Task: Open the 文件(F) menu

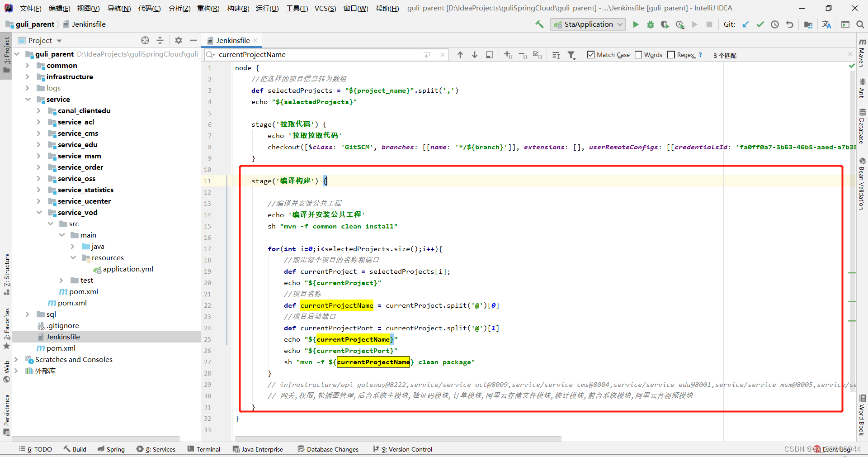Action: pos(30,8)
